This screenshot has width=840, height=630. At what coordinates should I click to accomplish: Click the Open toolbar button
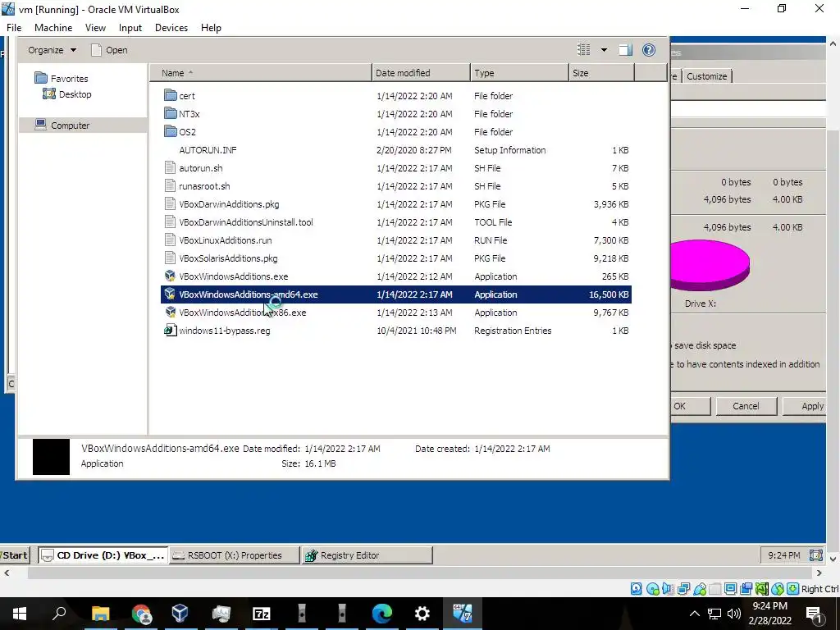pos(109,50)
